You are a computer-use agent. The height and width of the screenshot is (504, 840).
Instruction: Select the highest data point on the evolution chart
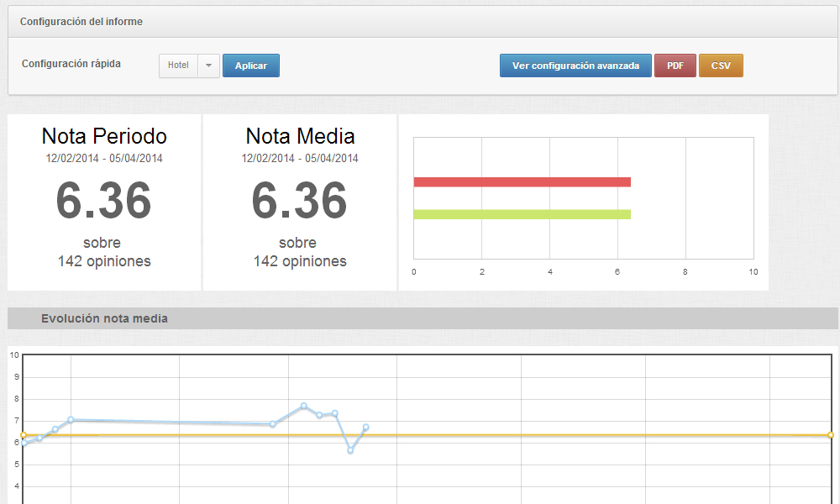[304, 407]
